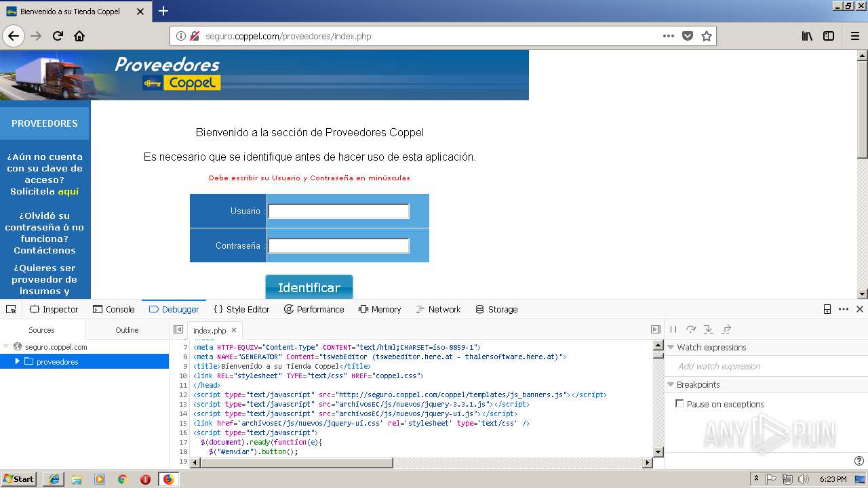Open Storage tab
Viewport: 868px width, 488px height.
click(x=496, y=309)
